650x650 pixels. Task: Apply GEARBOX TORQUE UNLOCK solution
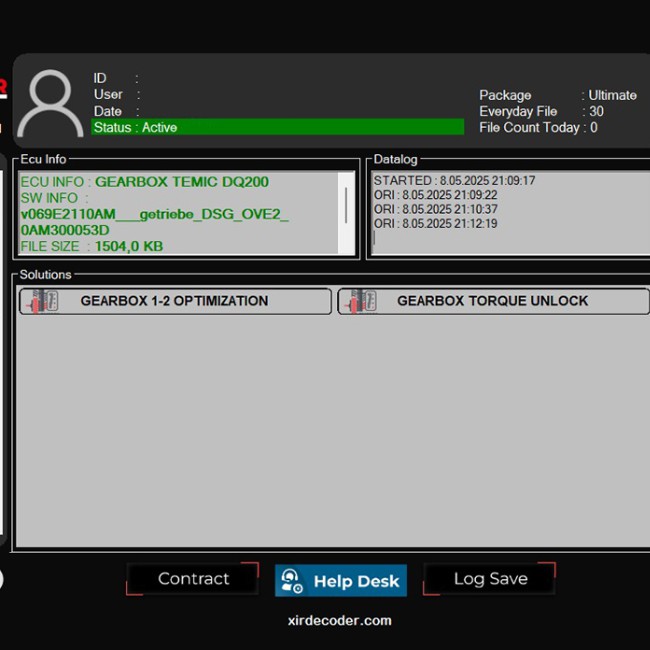493,301
